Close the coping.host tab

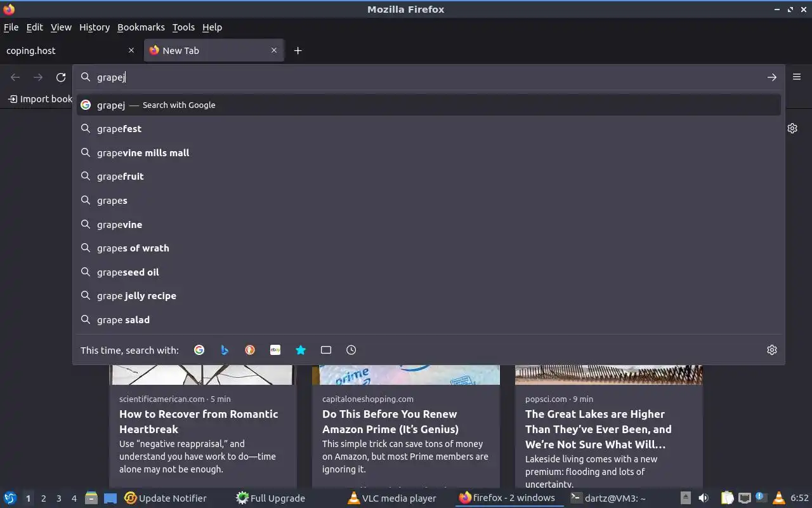131,50
